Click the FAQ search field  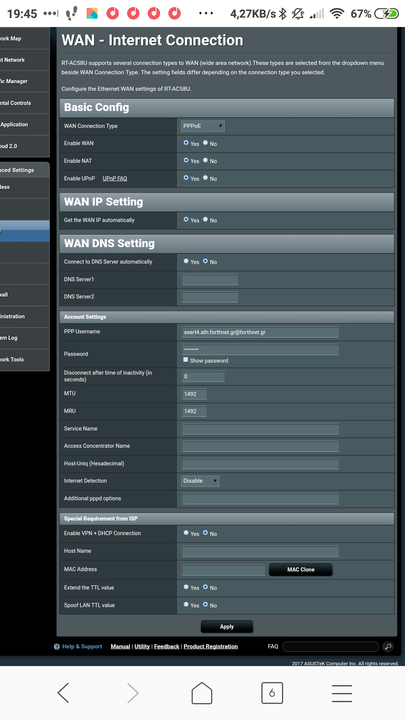click(x=331, y=647)
